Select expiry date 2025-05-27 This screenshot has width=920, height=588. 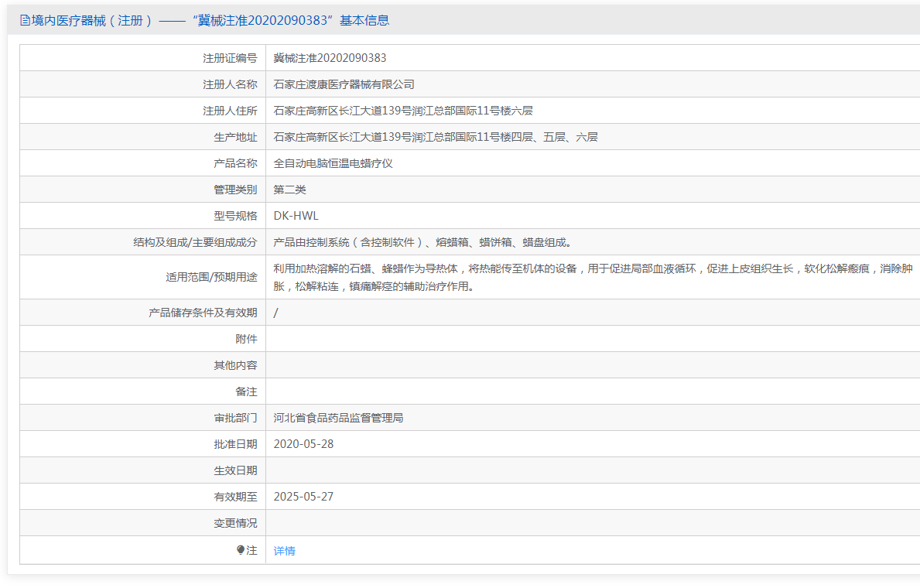point(303,497)
